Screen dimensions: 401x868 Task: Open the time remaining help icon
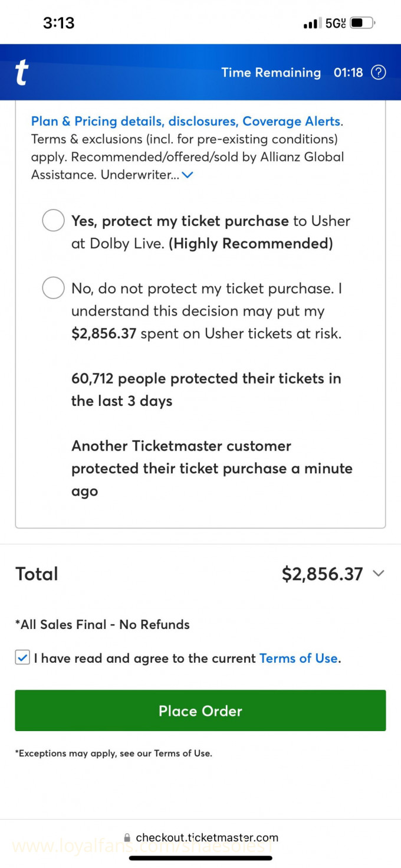click(x=378, y=73)
